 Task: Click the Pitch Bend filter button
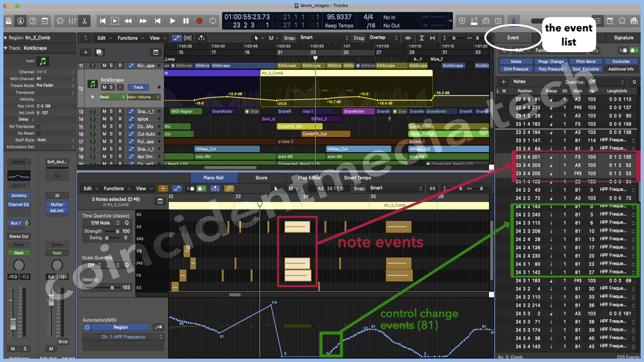click(x=586, y=62)
